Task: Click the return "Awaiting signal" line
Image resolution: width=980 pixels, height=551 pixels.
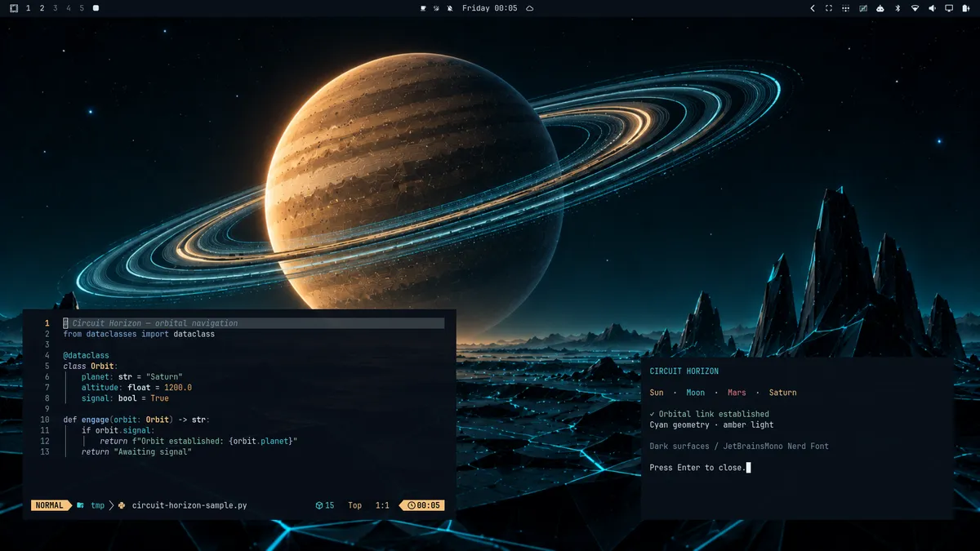Action: tap(136, 451)
